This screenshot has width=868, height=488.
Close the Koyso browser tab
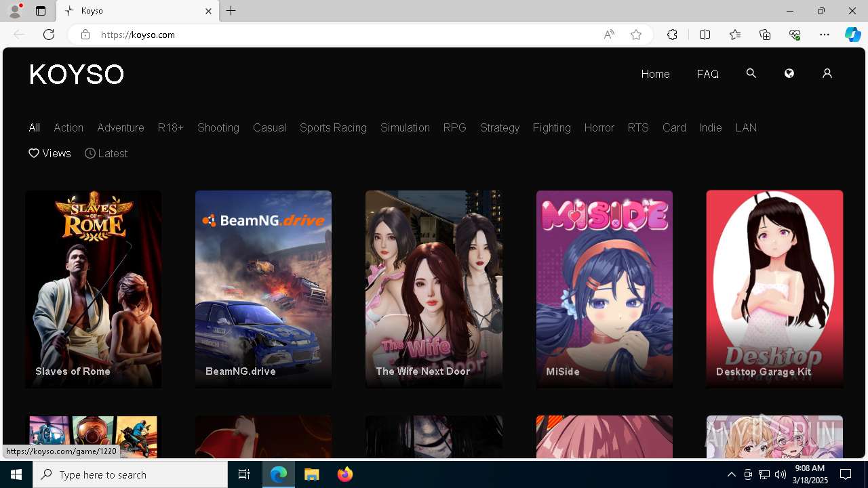click(x=208, y=11)
